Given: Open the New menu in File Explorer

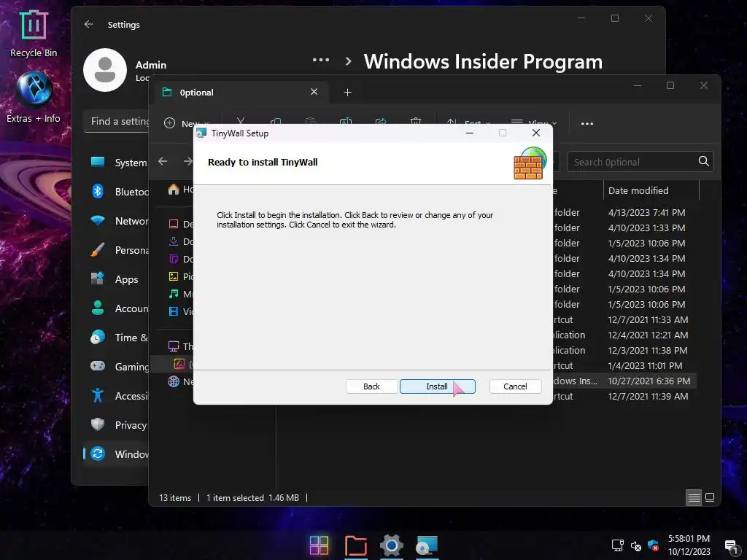Looking at the screenshot, I should (x=185, y=123).
